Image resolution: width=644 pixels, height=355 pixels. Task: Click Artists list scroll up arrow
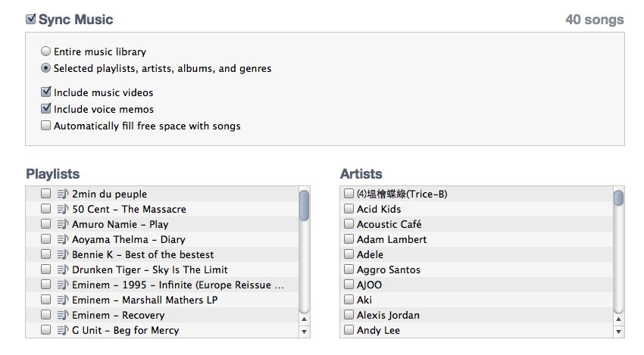[618, 319]
